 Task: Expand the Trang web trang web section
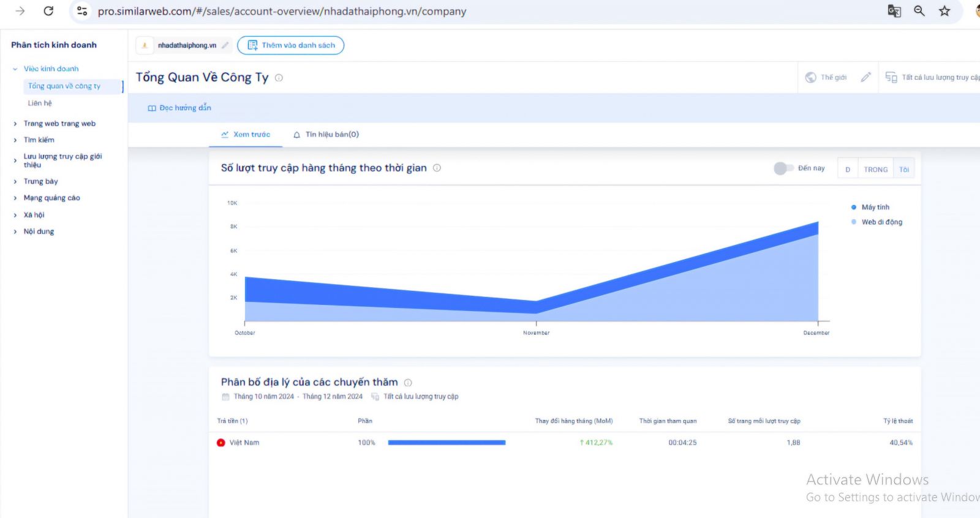tap(59, 124)
